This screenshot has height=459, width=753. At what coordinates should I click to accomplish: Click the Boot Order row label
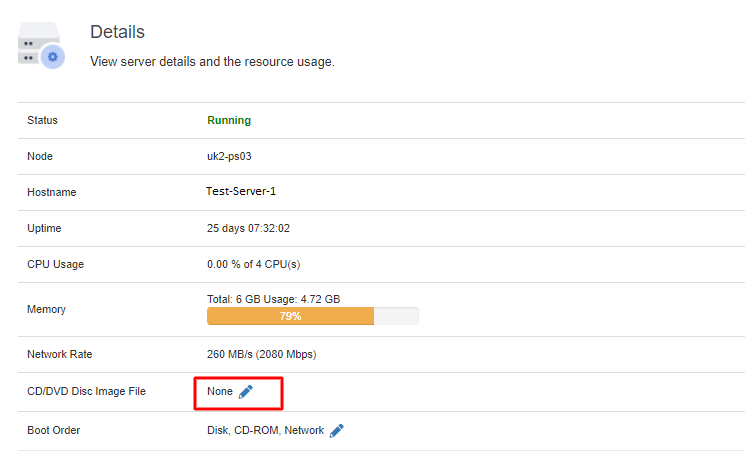(54, 430)
